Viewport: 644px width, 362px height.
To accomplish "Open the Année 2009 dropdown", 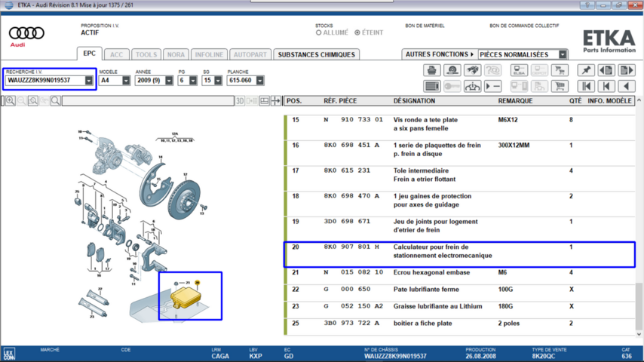I will pos(169,81).
